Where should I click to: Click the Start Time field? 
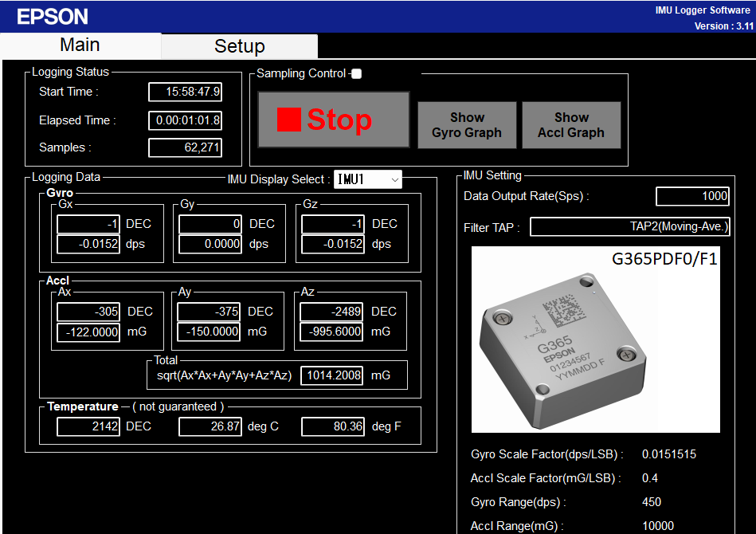click(185, 92)
